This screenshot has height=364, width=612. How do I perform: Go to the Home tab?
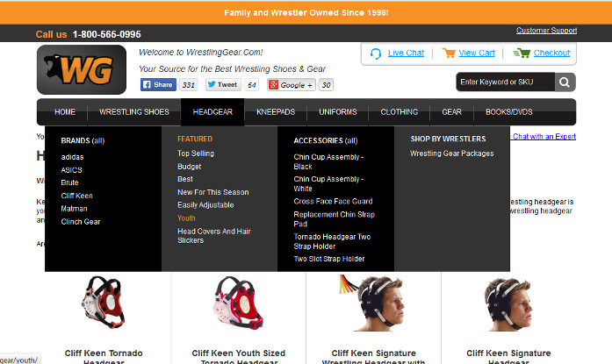(x=65, y=112)
